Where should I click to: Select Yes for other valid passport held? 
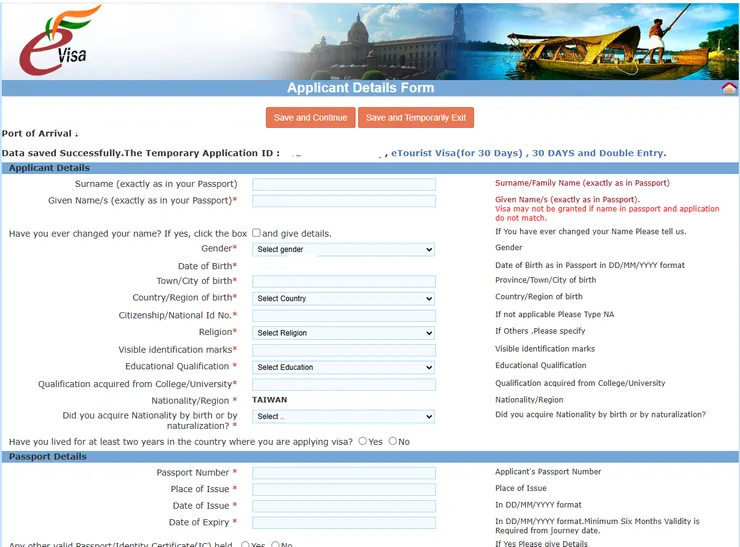pyautogui.click(x=245, y=544)
